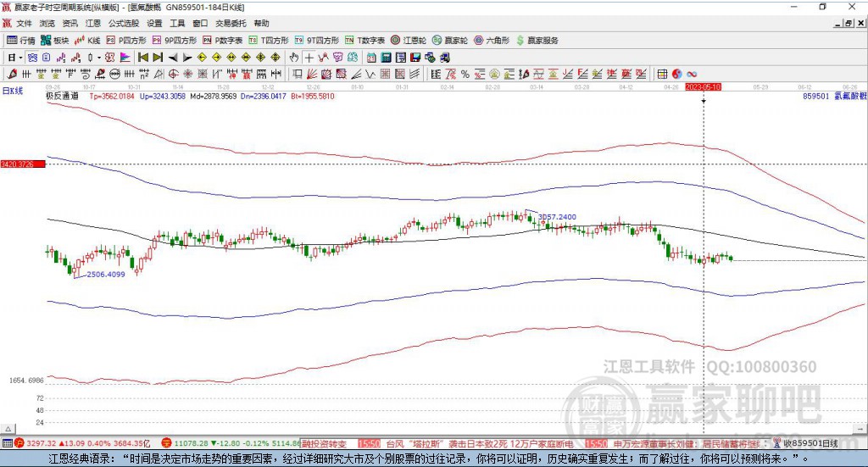
Task: Click the Bt=1955.5810 value
Action: [x=313, y=97]
